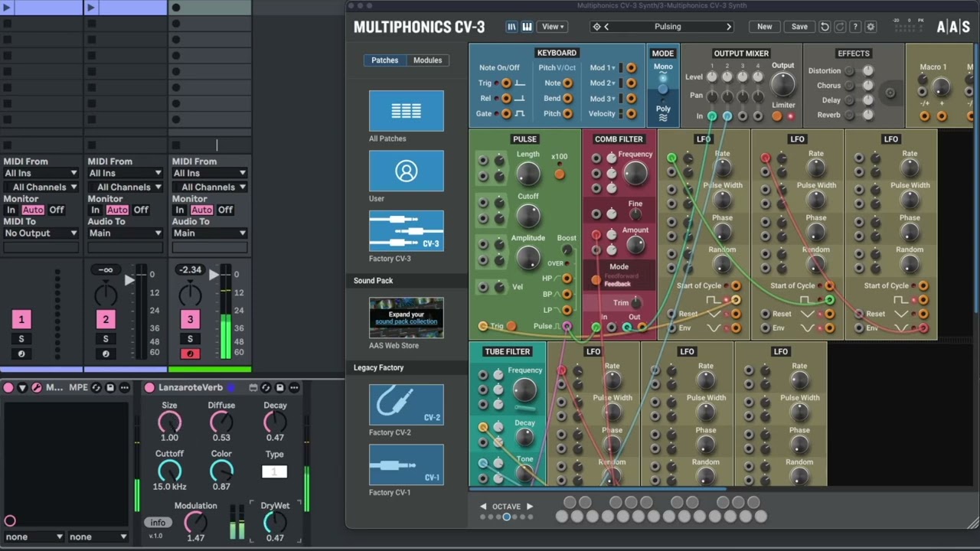Viewport: 980px width, 551px height.
Task: Click the redo arrow icon in Multiphonics
Action: coord(840,27)
